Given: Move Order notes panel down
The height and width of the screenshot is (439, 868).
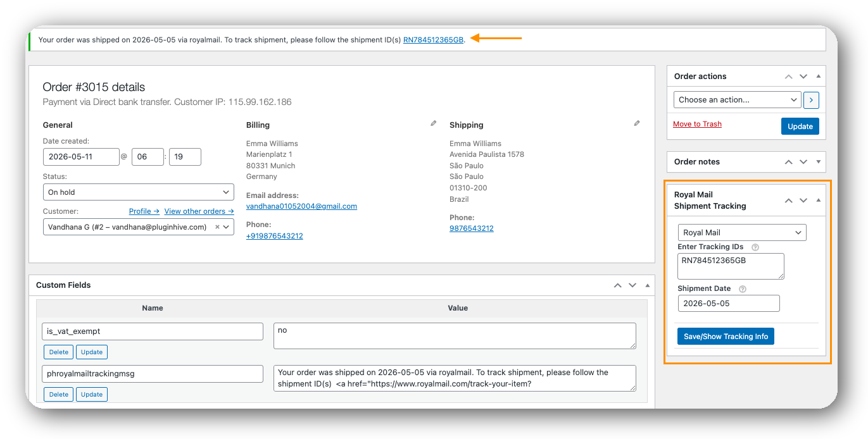Looking at the screenshot, I should 803,162.
